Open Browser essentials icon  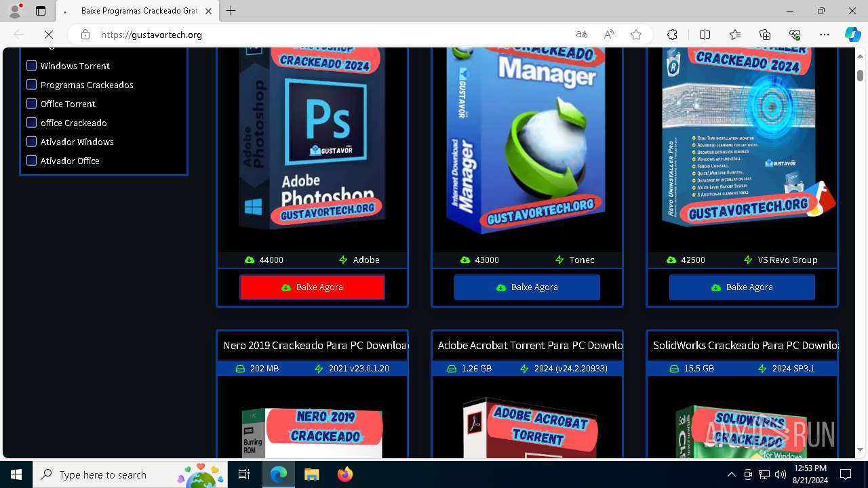click(x=795, y=35)
